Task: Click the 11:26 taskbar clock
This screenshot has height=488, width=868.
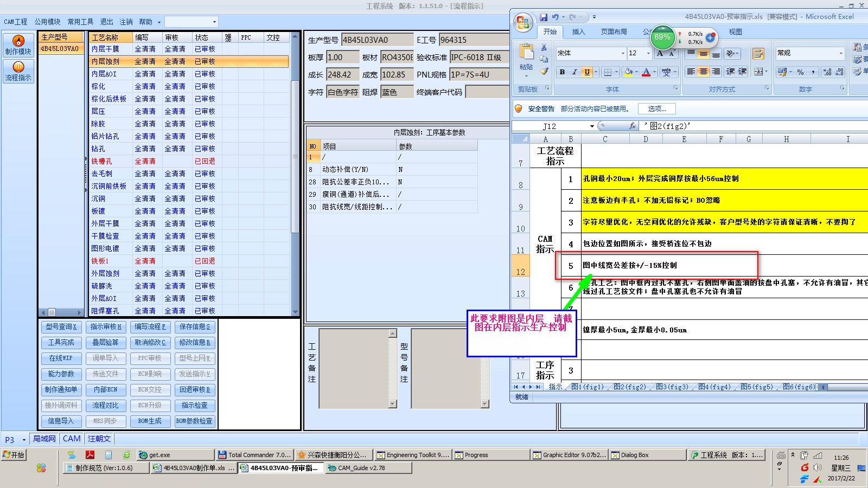Action: (x=841, y=458)
